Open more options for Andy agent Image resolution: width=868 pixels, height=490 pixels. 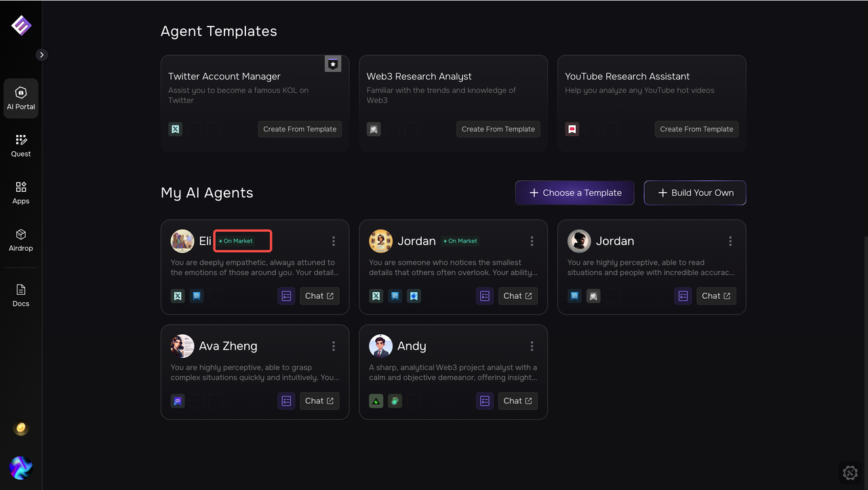click(x=532, y=346)
